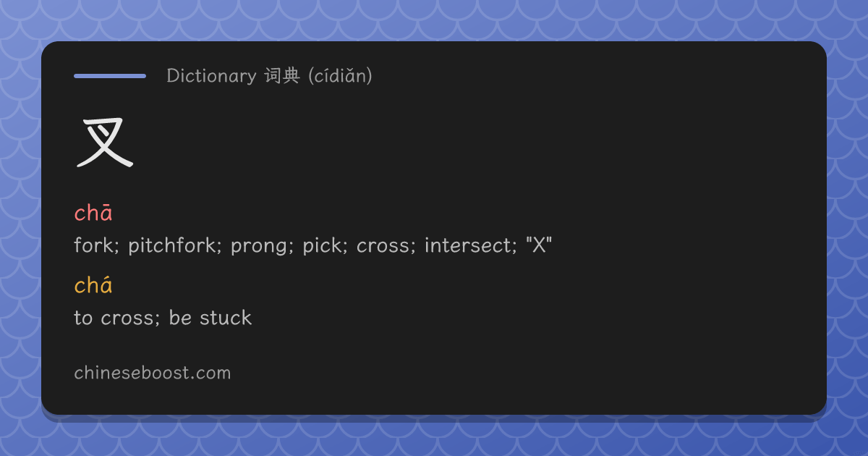Select the red pinyin reading chā
868x456 pixels.
click(93, 214)
